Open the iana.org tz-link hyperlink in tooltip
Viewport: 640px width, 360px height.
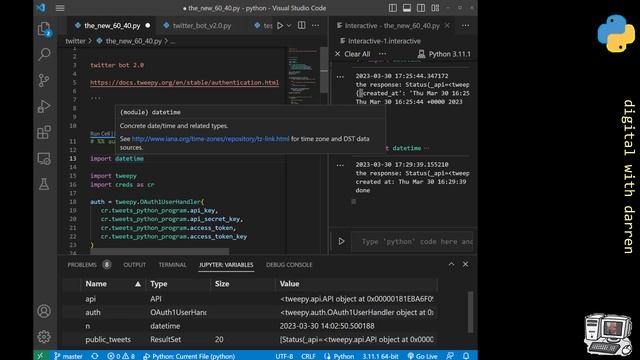210,139
